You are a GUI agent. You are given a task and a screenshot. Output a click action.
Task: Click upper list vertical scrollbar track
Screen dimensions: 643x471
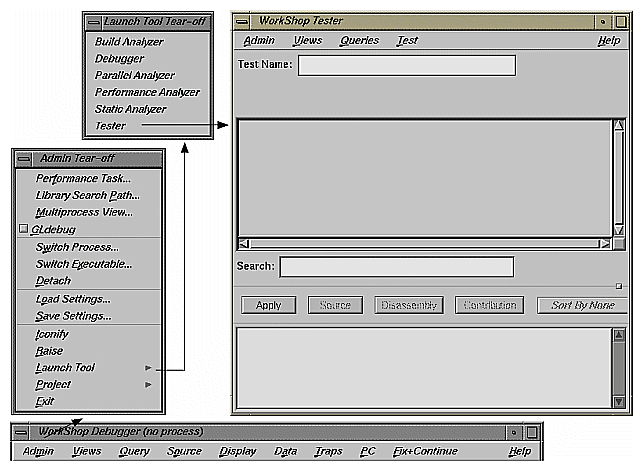[619, 177]
